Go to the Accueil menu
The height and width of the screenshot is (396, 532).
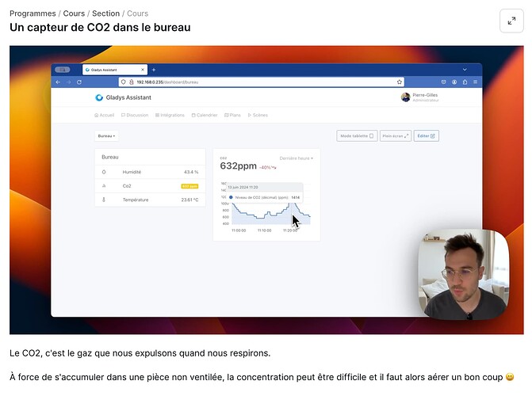point(104,116)
